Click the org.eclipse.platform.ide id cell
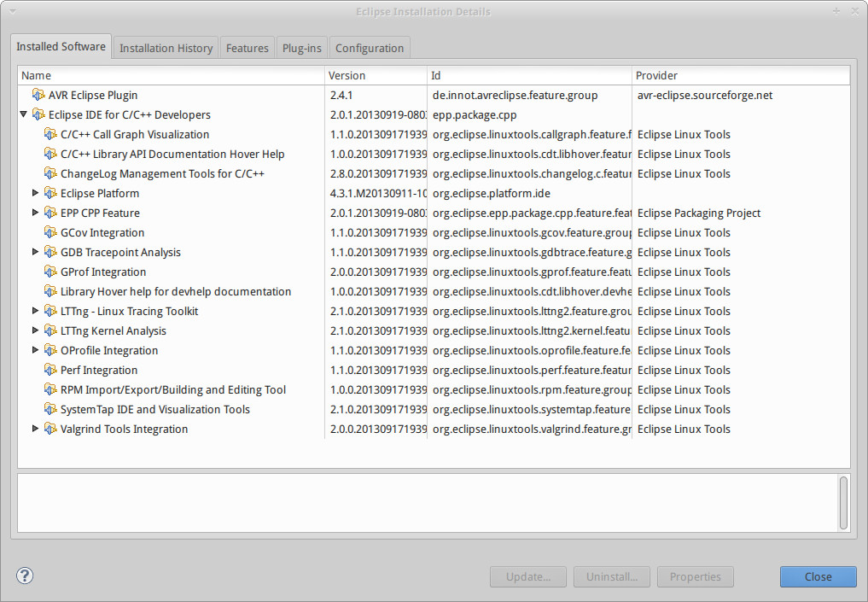868x602 pixels. pyautogui.click(x=492, y=193)
